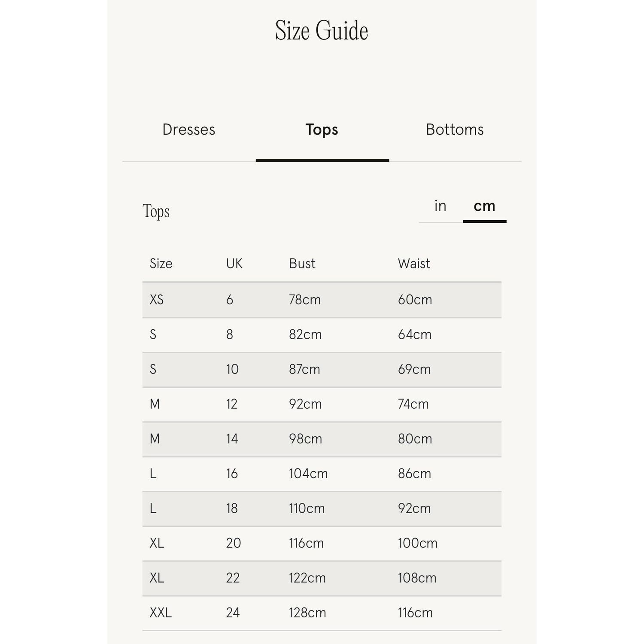Click the 80cm waist value
644x644 pixels.
tap(415, 439)
